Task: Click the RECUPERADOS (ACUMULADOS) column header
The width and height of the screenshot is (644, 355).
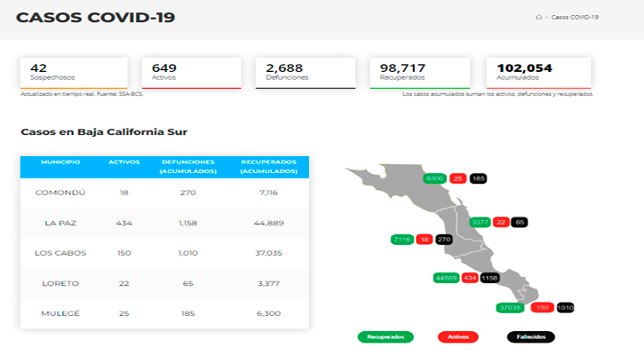Action: [268, 167]
